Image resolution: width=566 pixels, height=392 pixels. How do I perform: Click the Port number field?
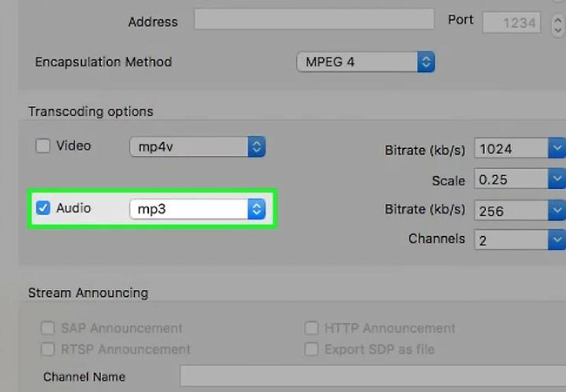[x=511, y=23]
